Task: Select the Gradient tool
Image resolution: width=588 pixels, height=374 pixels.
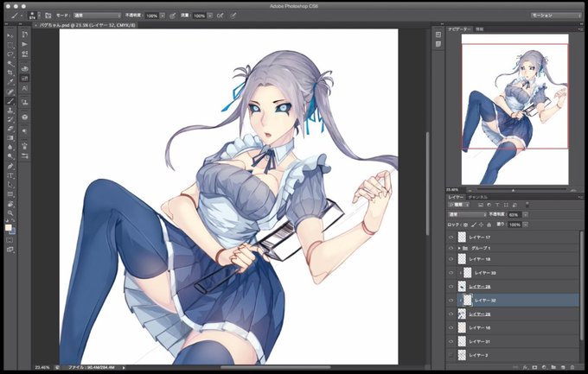Action: (10, 138)
